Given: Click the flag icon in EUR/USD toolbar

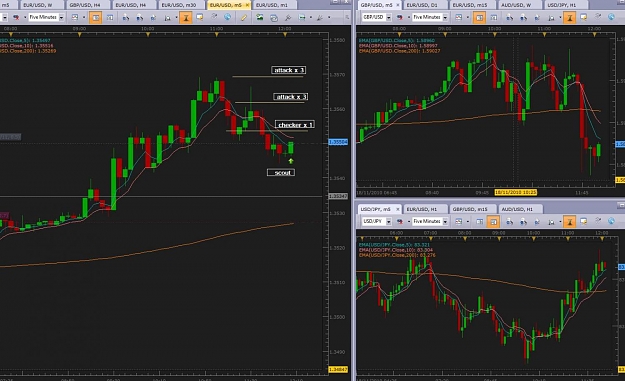Looking at the screenshot, I should click(16, 17).
